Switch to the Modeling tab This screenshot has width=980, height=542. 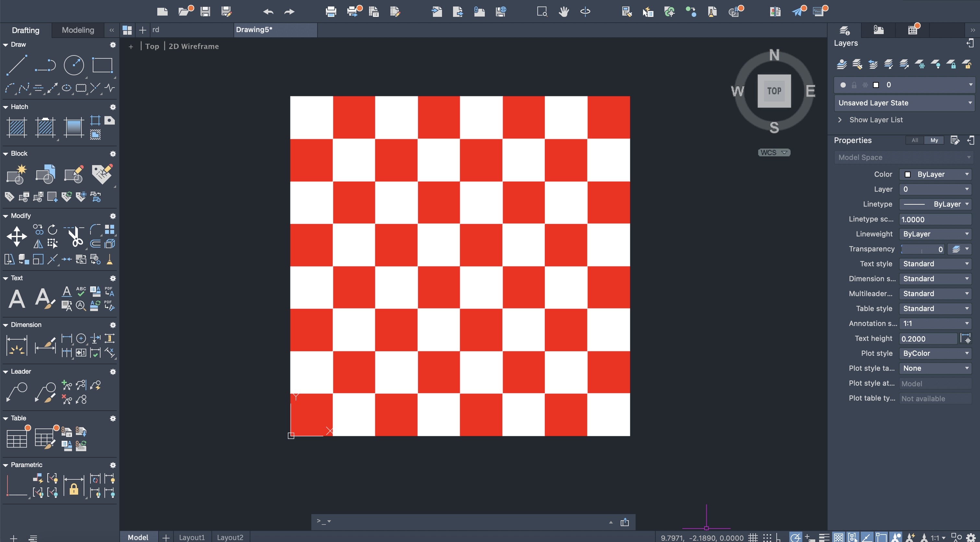[78, 30]
